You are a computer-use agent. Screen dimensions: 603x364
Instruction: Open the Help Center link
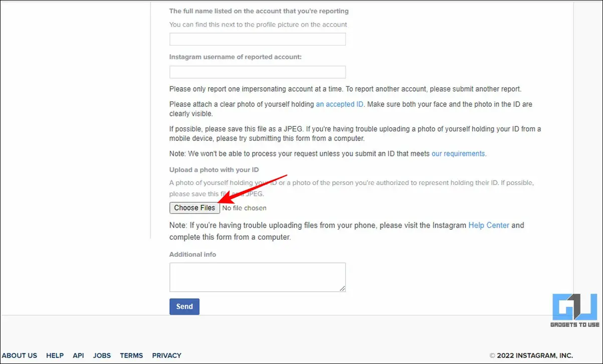(x=489, y=226)
